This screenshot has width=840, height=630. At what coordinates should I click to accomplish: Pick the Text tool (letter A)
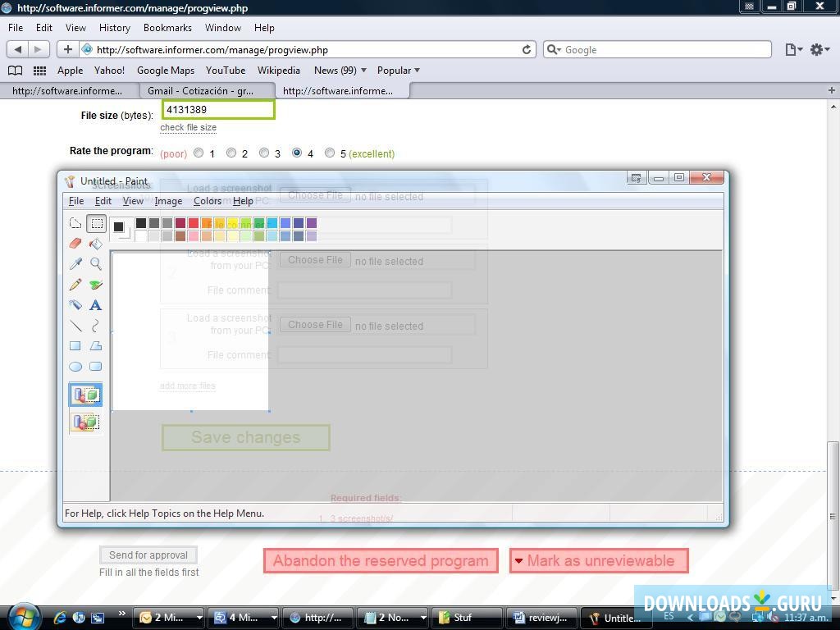(x=96, y=305)
